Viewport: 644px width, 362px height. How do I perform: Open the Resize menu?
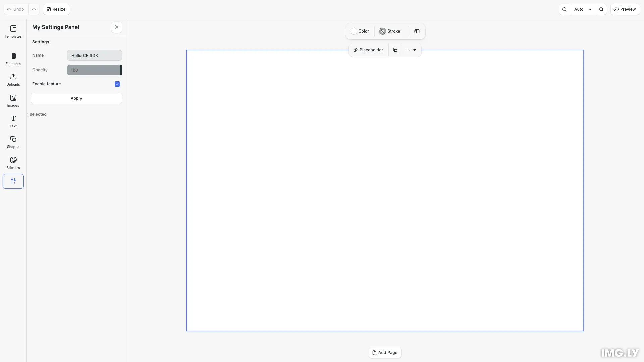56,9
